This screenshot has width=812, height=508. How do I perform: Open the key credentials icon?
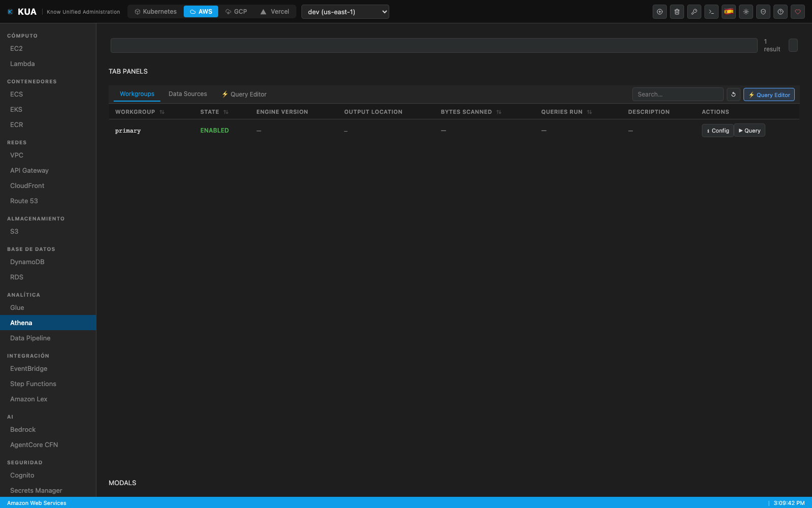pos(694,12)
